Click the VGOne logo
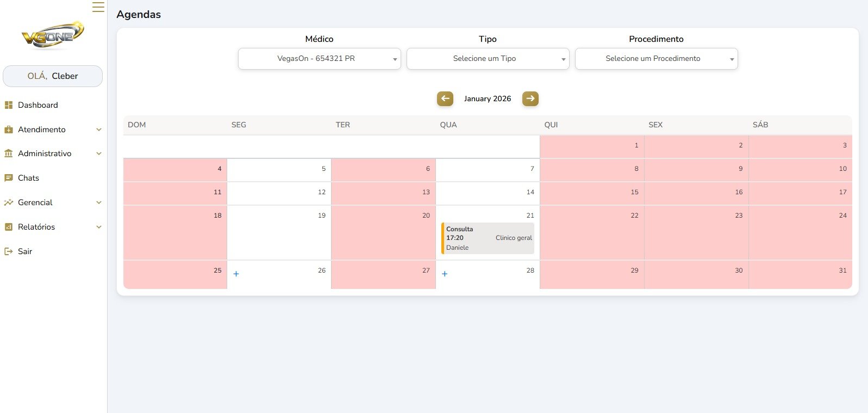 [x=53, y=35]
